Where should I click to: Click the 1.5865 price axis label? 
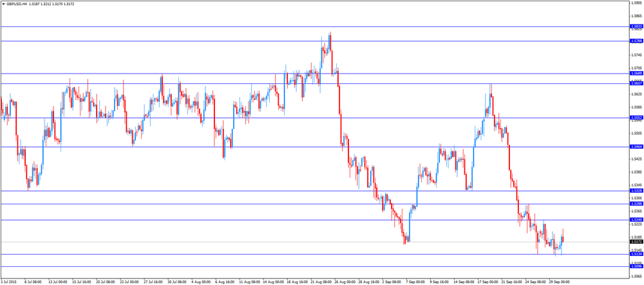637,17
